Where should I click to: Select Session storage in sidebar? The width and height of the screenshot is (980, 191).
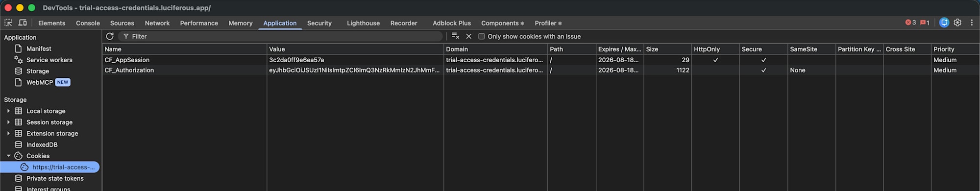pos(49,122)
